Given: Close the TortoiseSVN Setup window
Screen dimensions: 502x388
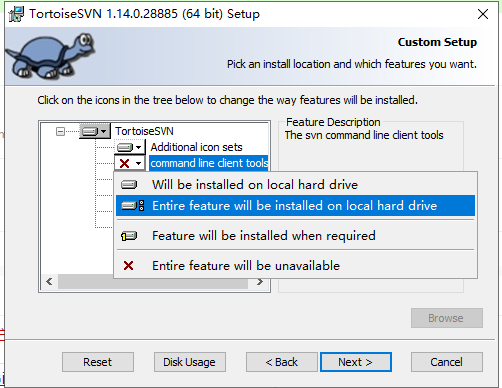Looking at the screenshot, I should [x=483, y=14].
